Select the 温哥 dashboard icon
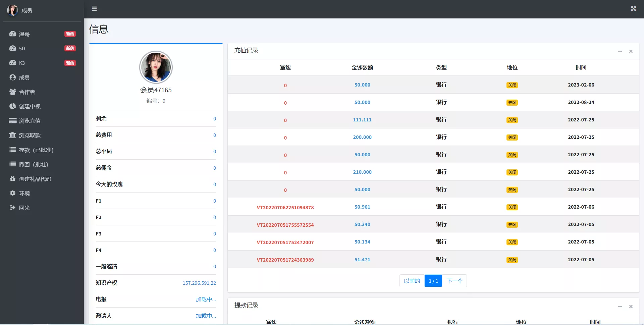This screenshot has width=644, height=325. (x=12, y=34)
